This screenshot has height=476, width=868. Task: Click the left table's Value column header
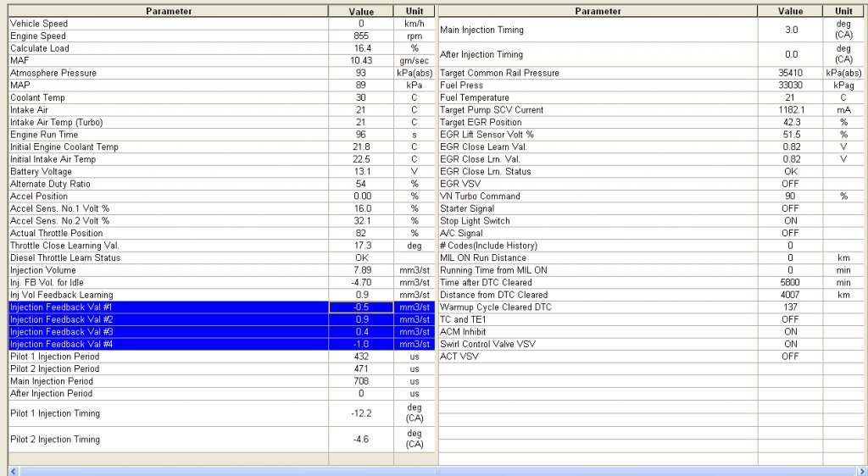click(x=361, y=11)
